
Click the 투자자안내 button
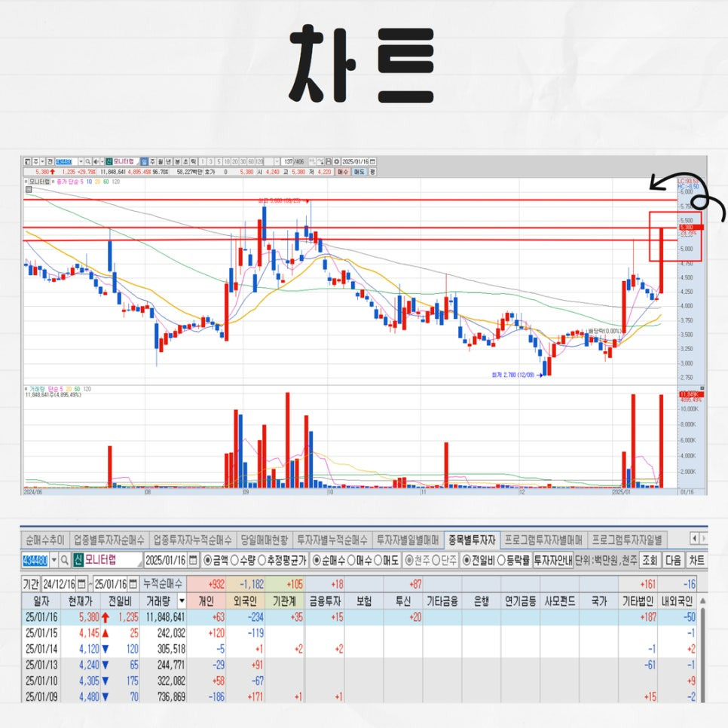click(x=553, y=561)
